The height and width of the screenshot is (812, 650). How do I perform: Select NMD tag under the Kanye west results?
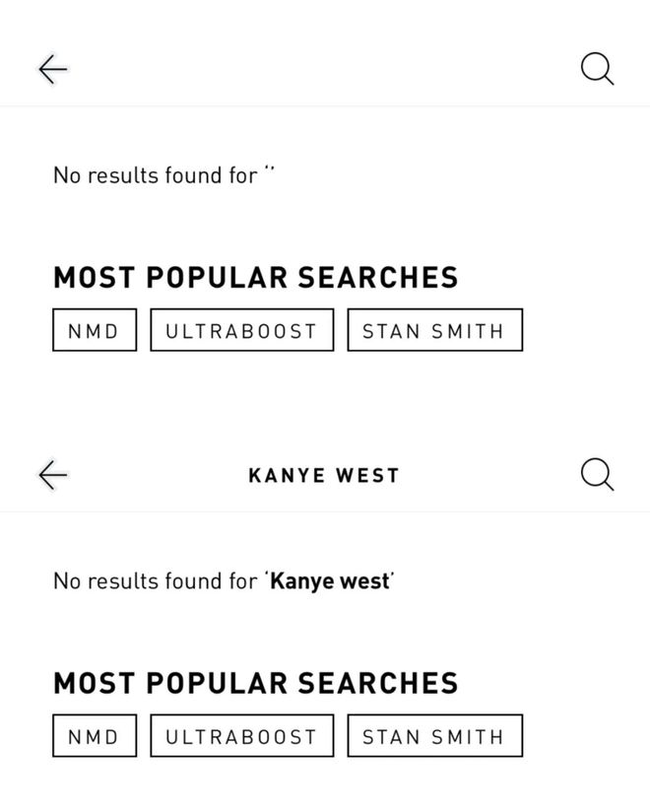coord(94,737)
